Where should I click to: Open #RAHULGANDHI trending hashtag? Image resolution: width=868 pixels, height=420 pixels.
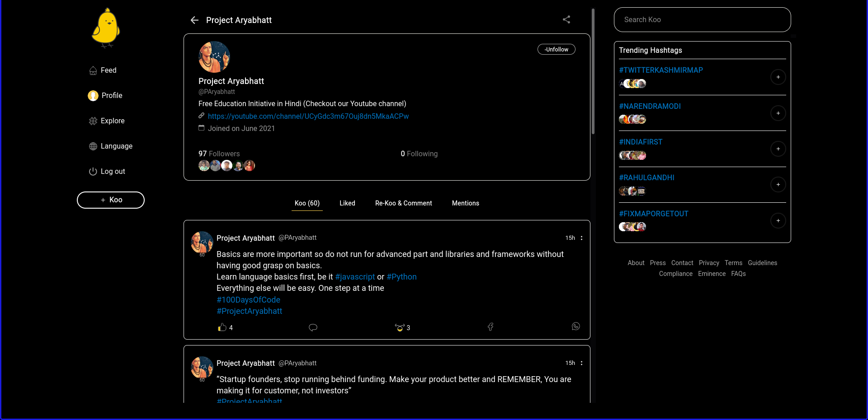click(x=646, y=177)
